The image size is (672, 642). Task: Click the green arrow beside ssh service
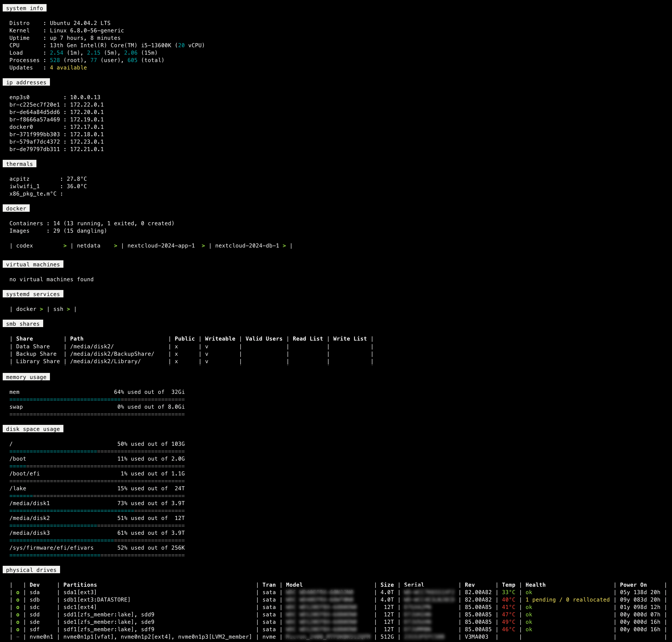point(68,309)
